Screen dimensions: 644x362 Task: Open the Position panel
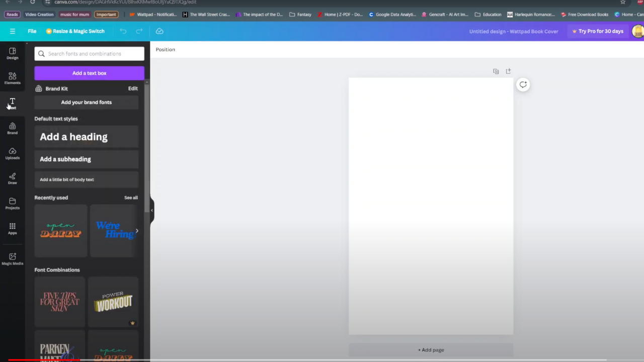click(x=165, y=49)
